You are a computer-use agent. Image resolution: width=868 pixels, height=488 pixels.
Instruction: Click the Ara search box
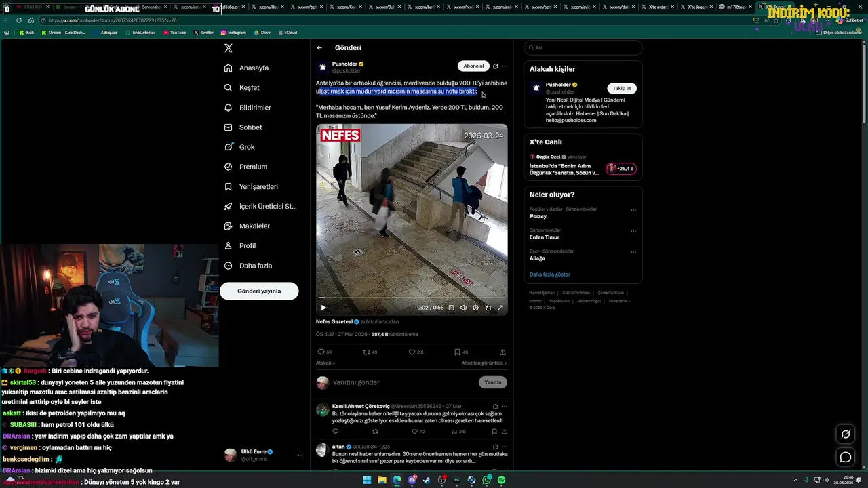583,47
